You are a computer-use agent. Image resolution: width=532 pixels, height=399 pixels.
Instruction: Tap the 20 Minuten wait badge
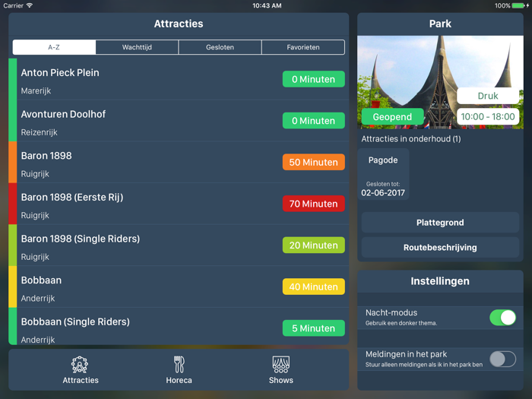[x=313, y=245]
